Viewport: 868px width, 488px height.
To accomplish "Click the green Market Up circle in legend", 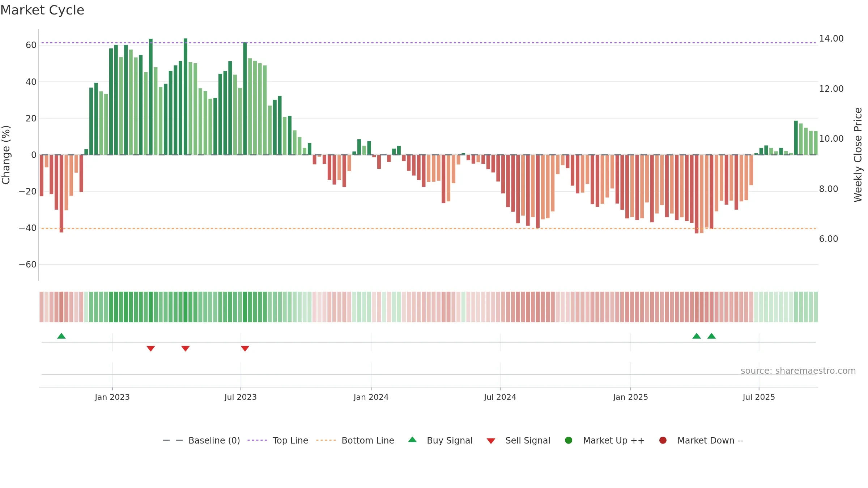I will click(x=569, y=440).
